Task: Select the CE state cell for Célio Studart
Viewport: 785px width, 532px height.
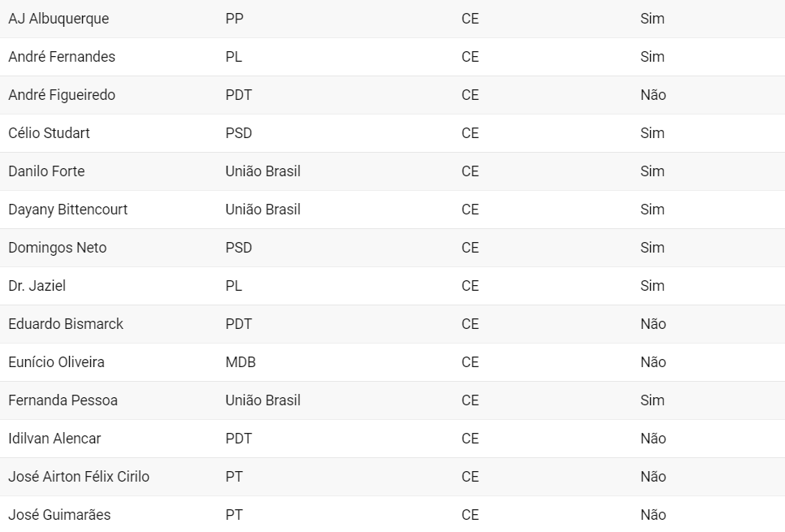Action: pyautogui.click(x=470, y=133)
